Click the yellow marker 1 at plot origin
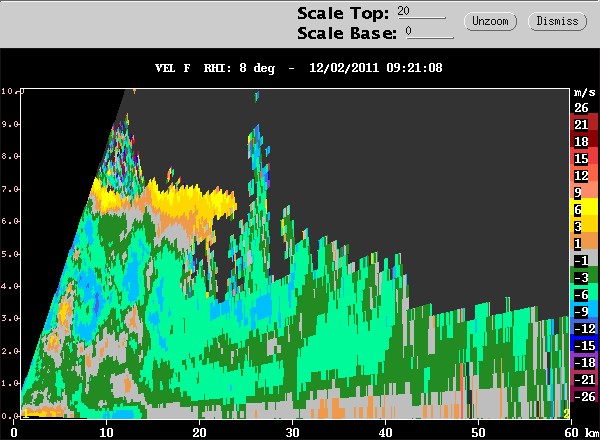600x440 pixels. 26,413
